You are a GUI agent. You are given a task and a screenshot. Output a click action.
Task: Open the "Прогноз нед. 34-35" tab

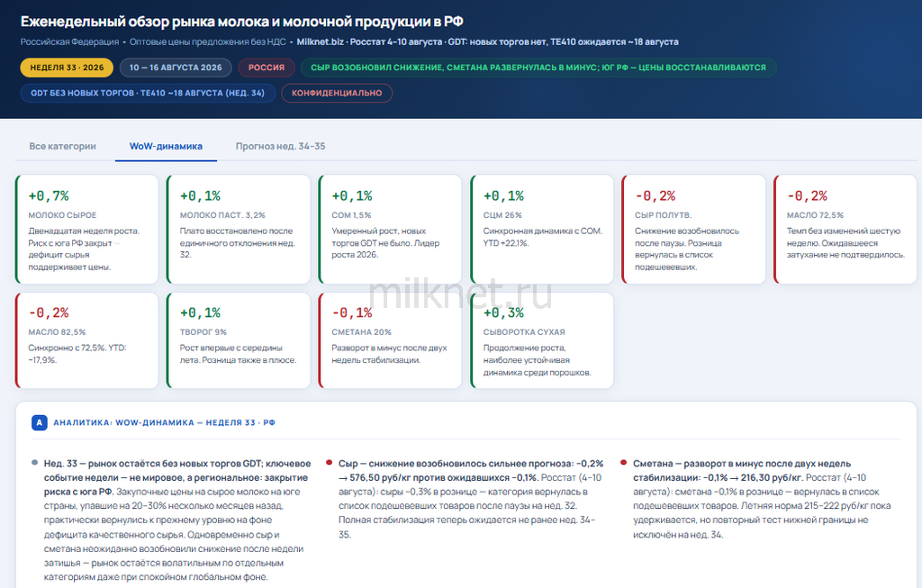pos(281,147)
